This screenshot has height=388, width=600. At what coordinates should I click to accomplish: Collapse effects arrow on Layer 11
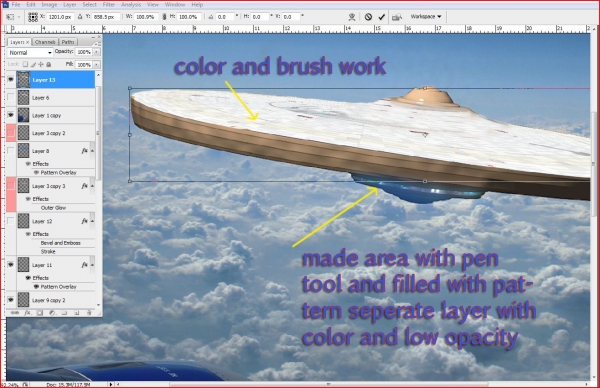(x=92, y=265)
